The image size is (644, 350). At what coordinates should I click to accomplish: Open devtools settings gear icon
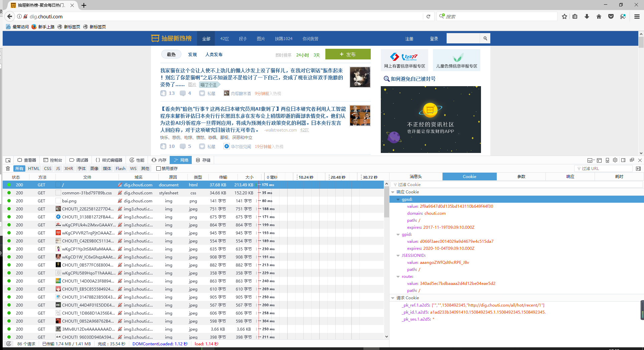[x=615, y=160]
